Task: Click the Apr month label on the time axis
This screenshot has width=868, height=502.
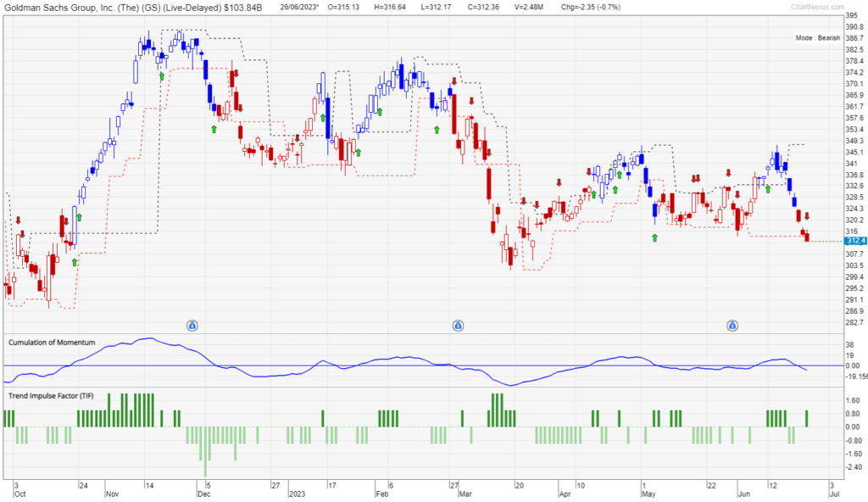Action: point(565,494)
